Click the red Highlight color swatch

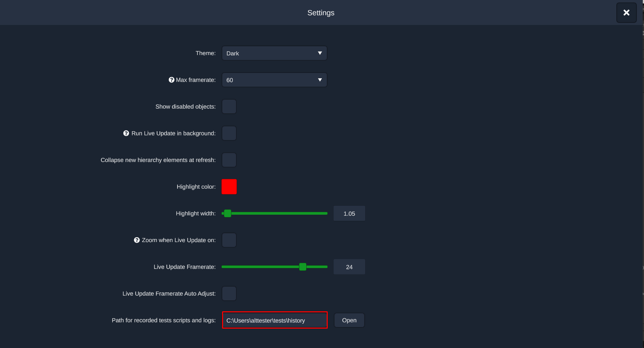(x=229, y=187)
